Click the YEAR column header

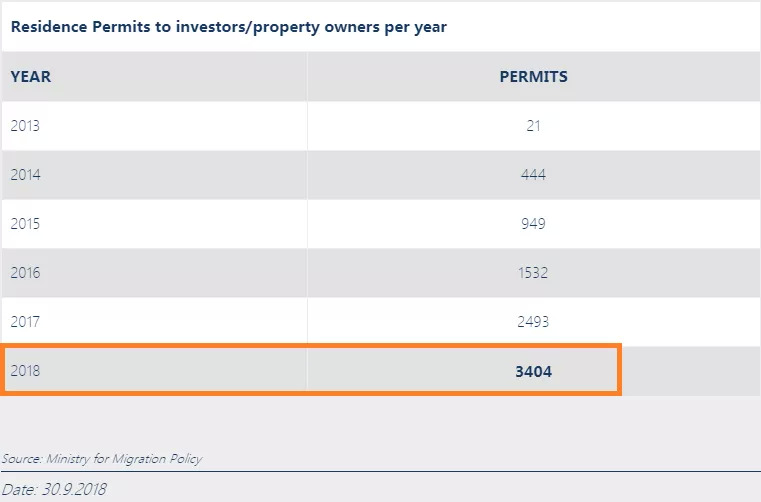[31, 76]
